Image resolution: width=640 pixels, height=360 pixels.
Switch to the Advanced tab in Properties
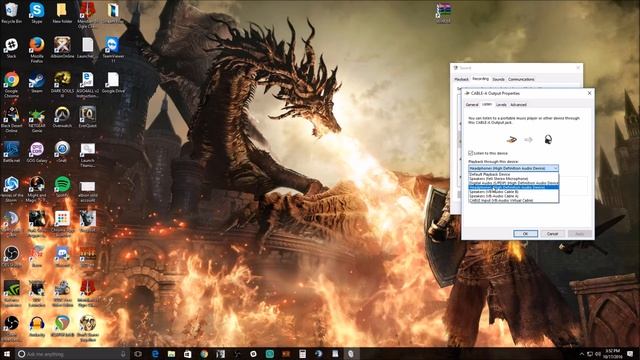[x=518, y=105]
